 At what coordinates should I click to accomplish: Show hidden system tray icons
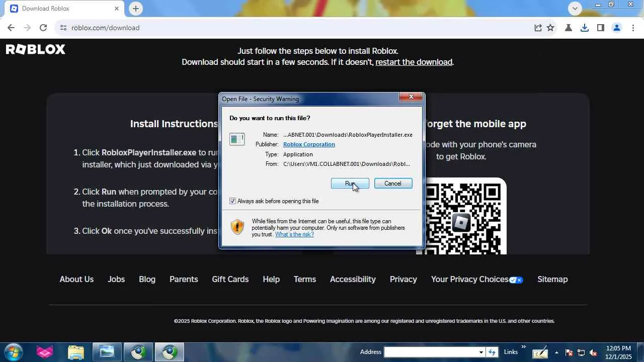[x=556, y=352]
